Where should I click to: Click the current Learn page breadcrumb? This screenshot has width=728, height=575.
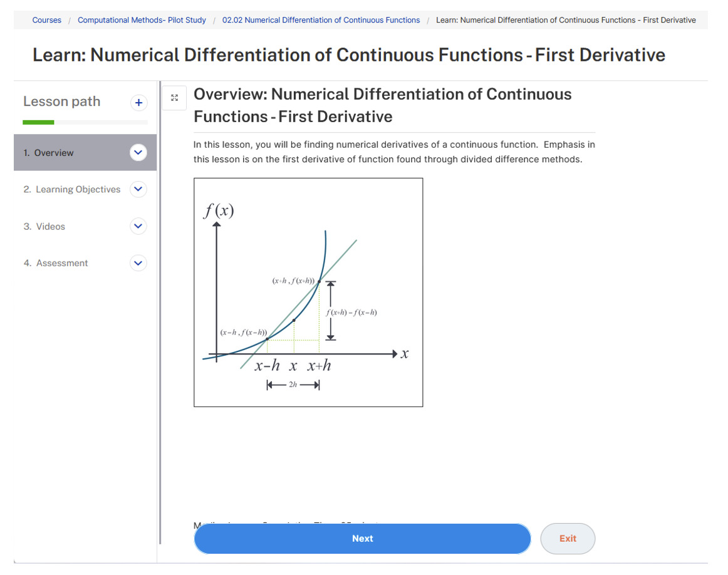(565, 20)
